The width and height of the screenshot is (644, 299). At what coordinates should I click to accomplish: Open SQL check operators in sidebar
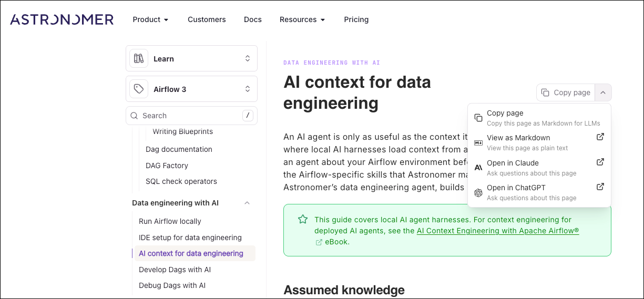[181, 181]
